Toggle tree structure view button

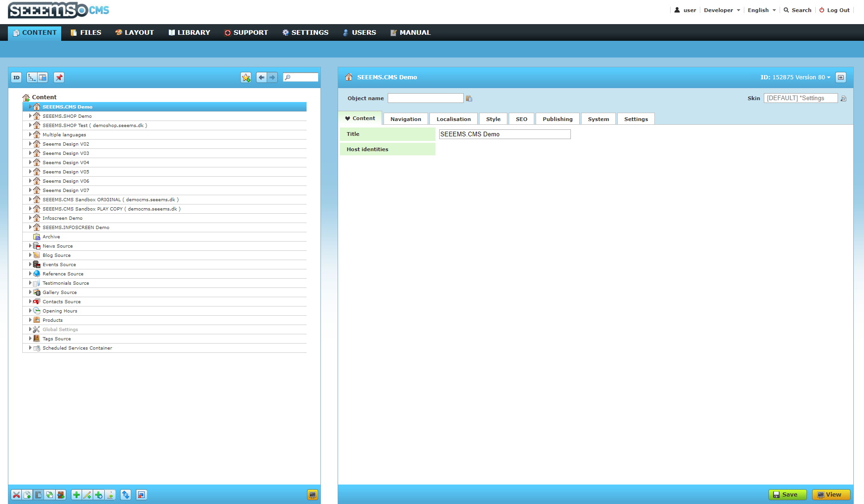coord(32,77)
